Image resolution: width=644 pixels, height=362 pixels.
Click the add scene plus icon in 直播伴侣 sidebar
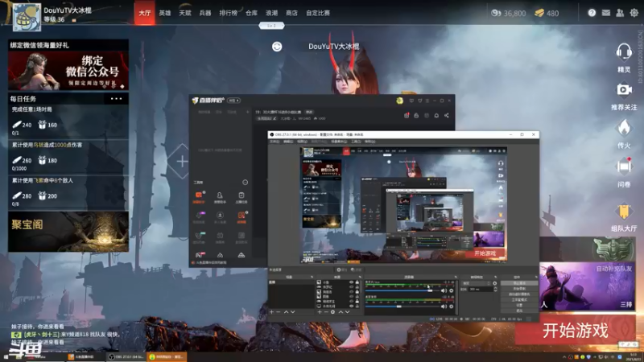tap(248, 112)
